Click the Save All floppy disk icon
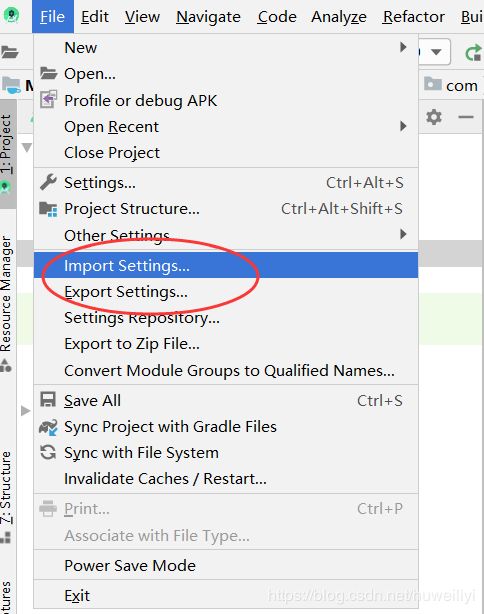 point(48,400)
